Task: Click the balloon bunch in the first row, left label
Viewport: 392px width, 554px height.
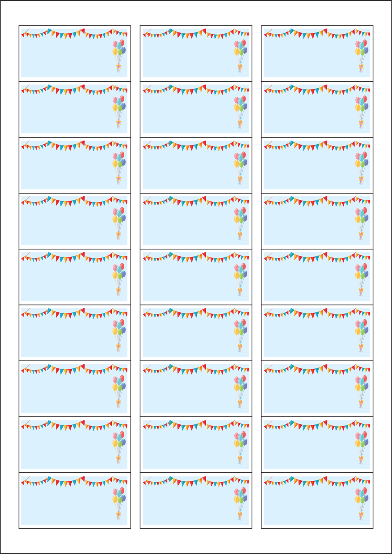Action: pos(119,56)
